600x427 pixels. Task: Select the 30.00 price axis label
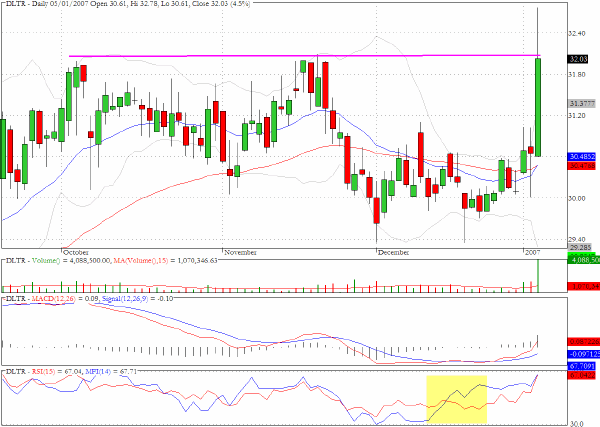tap(577, 198)
